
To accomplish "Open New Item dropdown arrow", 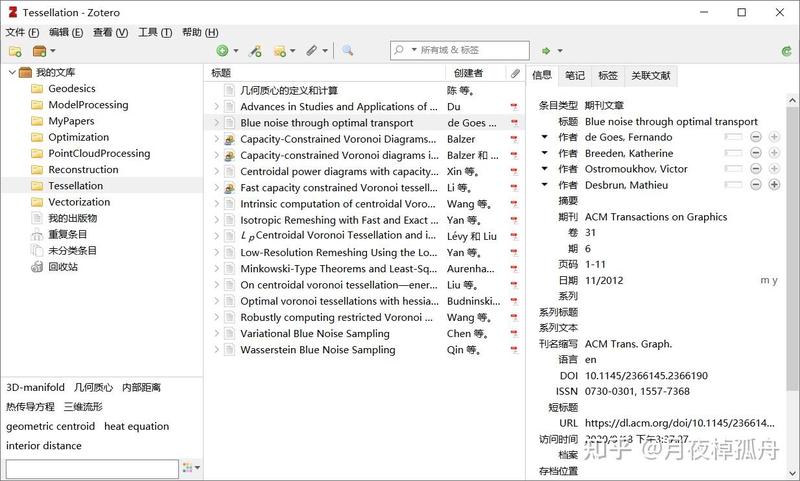I will coord(236,50).
